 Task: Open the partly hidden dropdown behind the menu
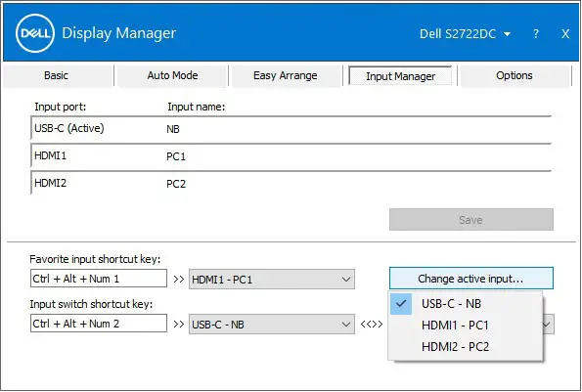pos(548,325)
